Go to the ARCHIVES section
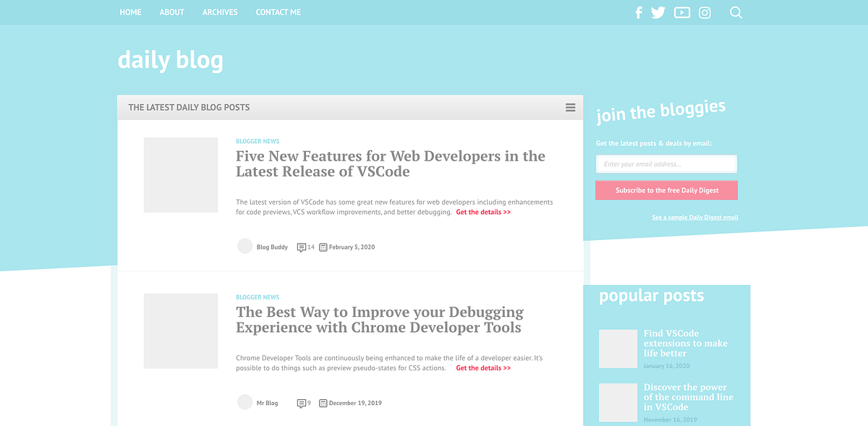868x426 pixels. (220, 12)
